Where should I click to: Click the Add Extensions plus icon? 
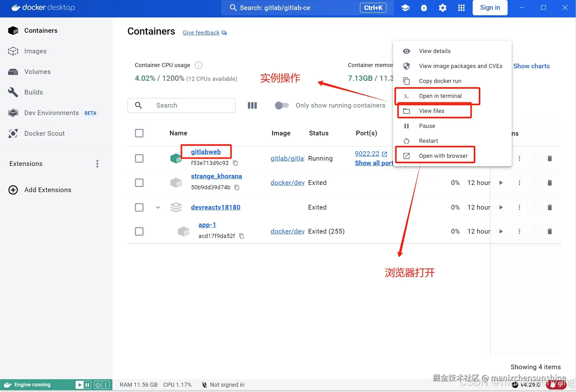[x=13, y=190]
